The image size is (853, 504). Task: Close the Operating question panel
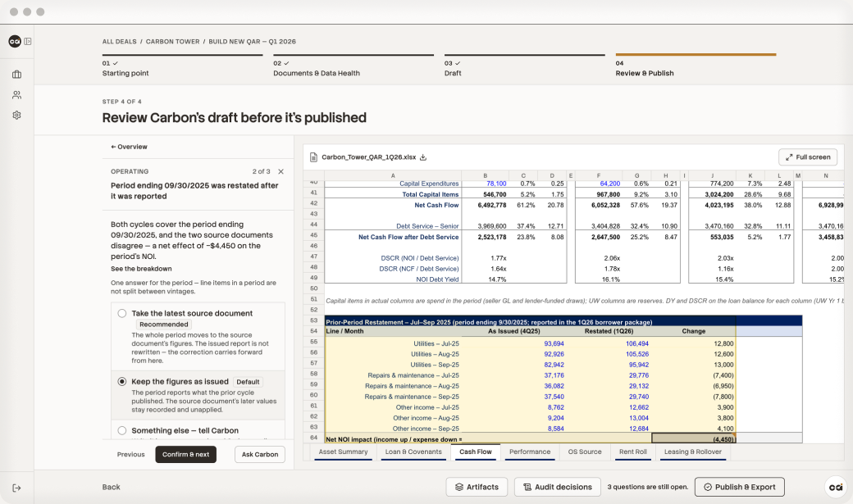pyautogui.click(x=281, y=171)
